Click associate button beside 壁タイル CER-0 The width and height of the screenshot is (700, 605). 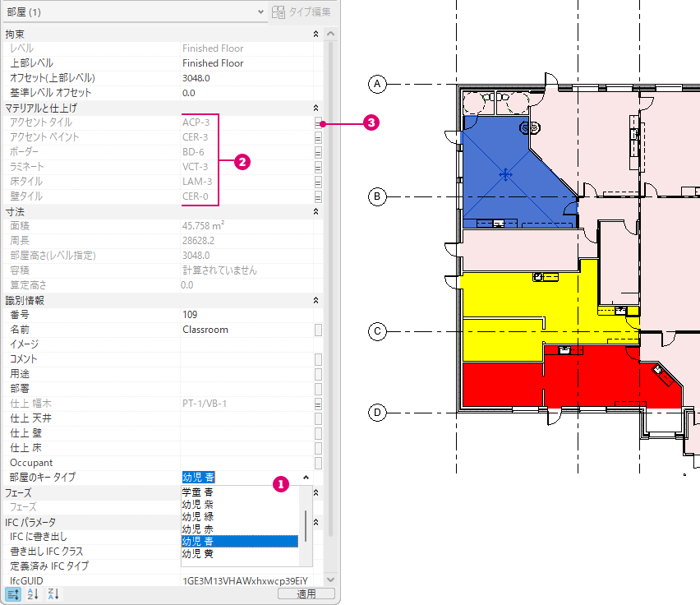[318, 196]
